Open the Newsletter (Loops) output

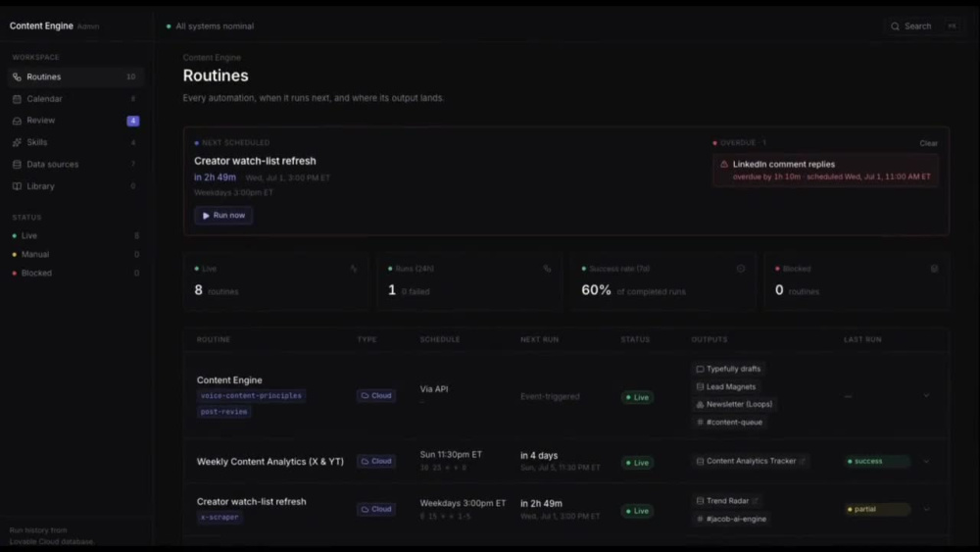(x=734, y=405)
